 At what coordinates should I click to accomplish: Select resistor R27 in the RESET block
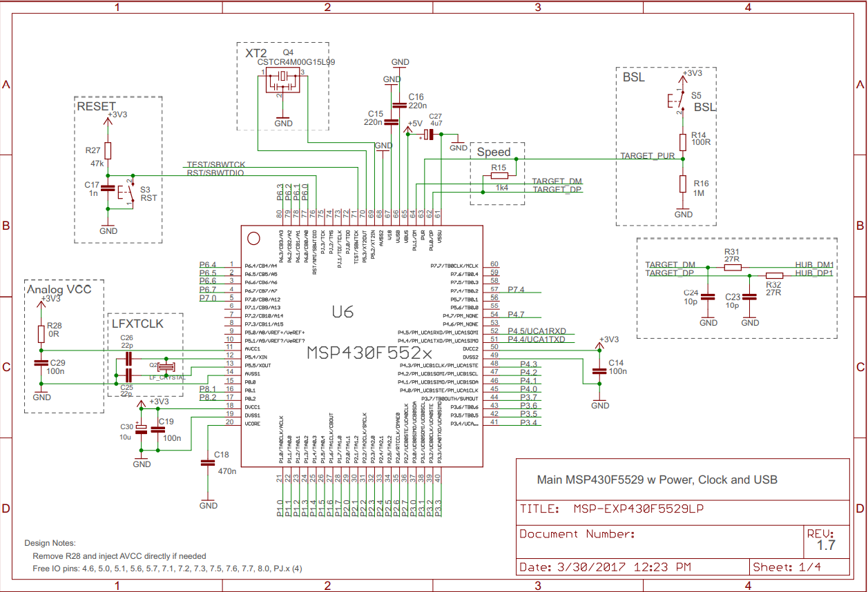click(108, 151)
